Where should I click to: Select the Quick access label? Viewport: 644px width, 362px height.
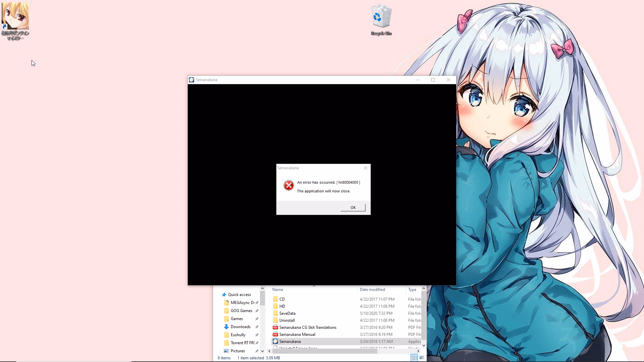[x=239, y=295]
